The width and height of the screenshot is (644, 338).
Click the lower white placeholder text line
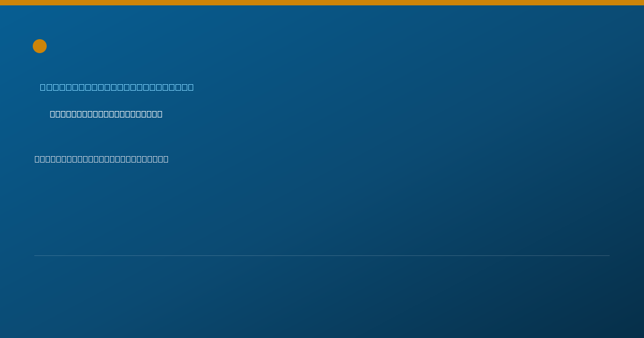coord(101,159)
